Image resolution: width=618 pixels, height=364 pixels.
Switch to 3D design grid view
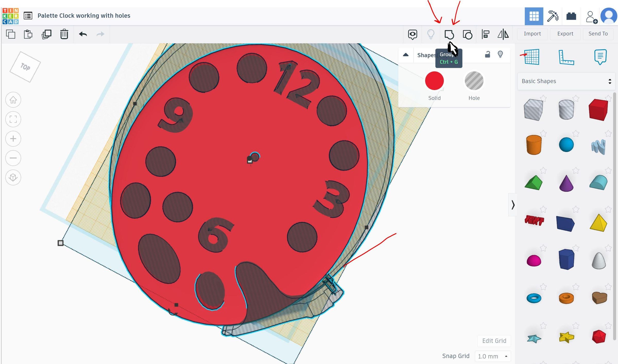coord(534,16)
